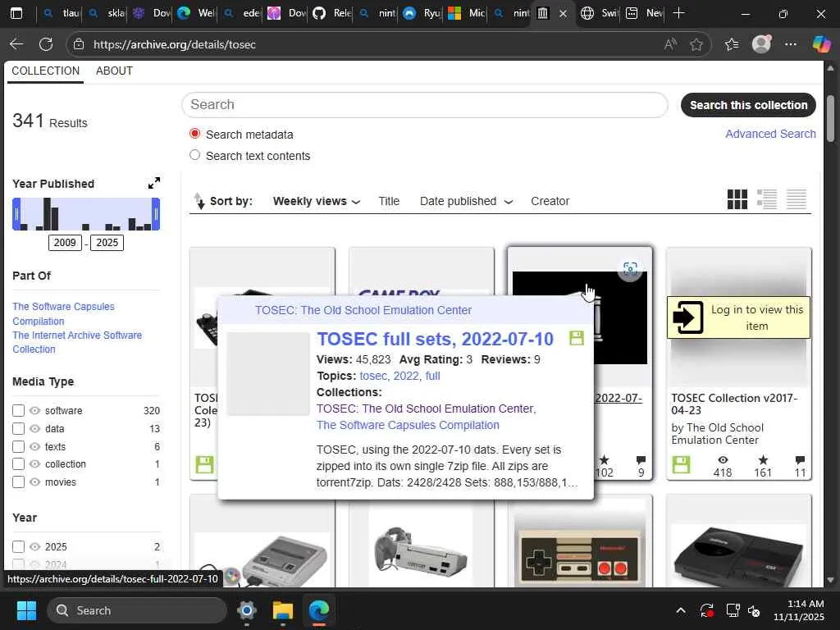The image size is (840, 630).
Task: Open the Edge settings and more menu
Action: click(x=791, y=44)
